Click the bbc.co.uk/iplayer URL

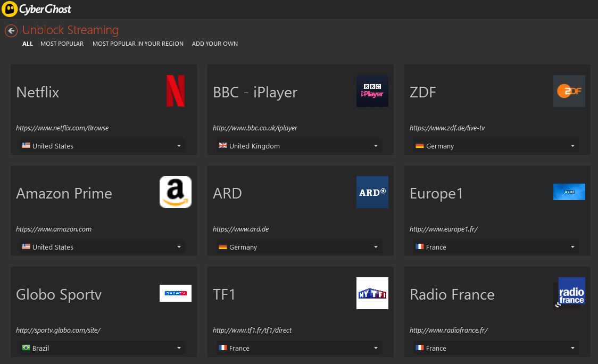pyautogui.click(x=255, y=128)
